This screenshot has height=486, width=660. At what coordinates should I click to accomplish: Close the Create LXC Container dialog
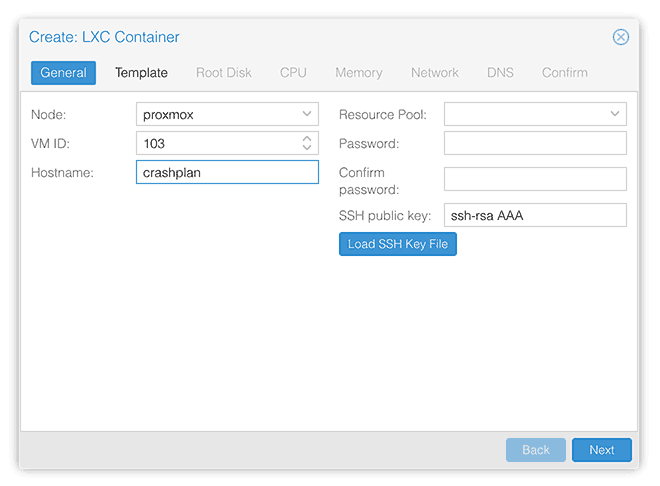620,37
